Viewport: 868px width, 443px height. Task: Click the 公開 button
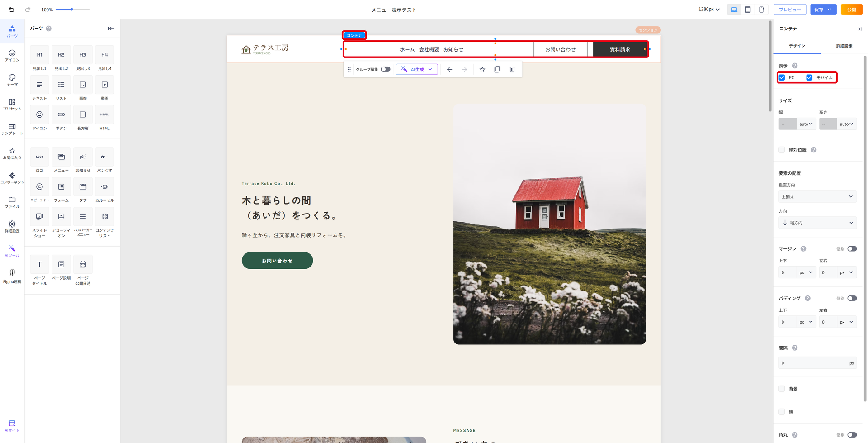point(851,10)
